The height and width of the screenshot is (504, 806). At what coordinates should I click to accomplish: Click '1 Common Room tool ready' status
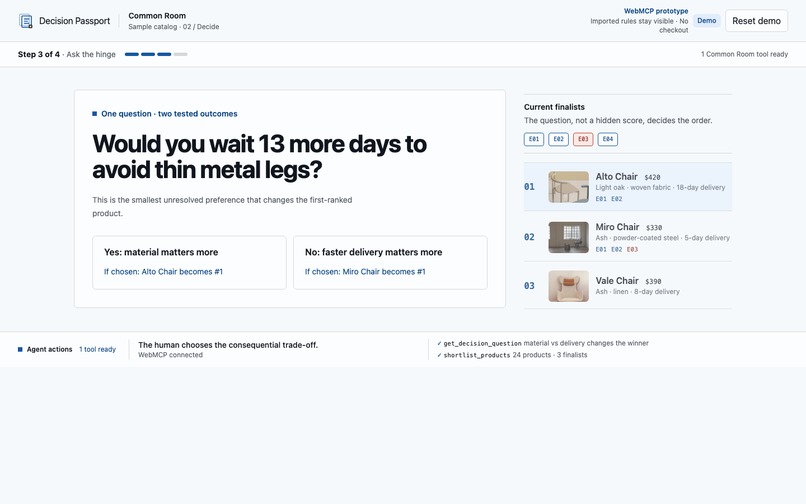point(744,54)
